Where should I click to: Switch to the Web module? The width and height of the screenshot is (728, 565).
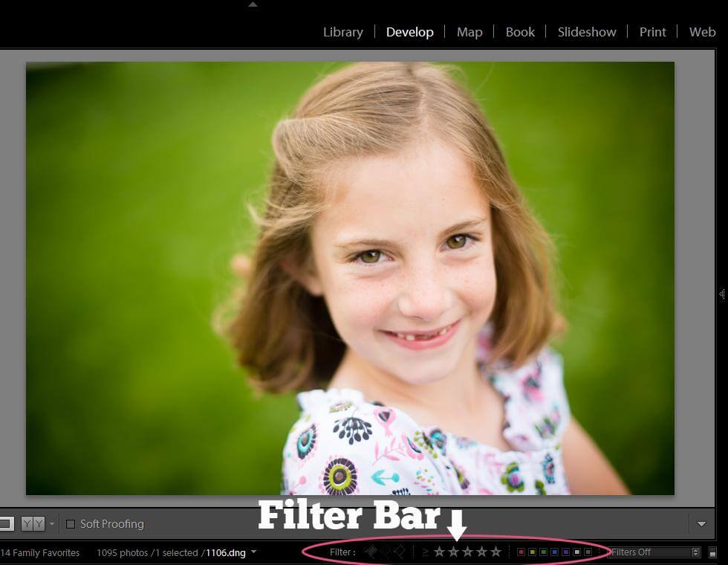(x=703, y=32)
